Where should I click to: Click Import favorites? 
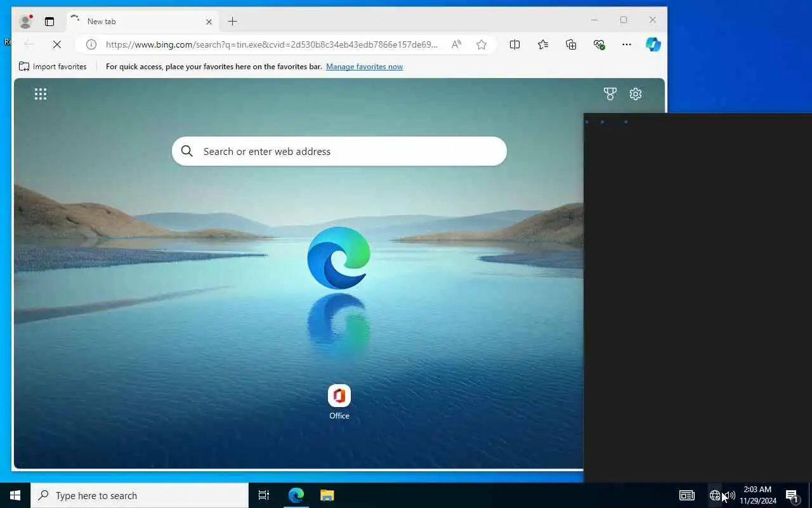coord(53,67)
